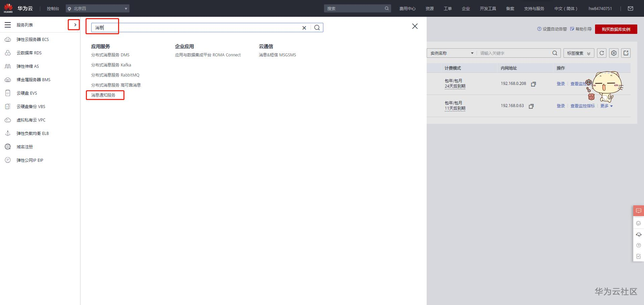Click the Huawei Cloud logo
The height and width of the screenshot is (305, 644).
pyautogui.click(x=18, y=8)
